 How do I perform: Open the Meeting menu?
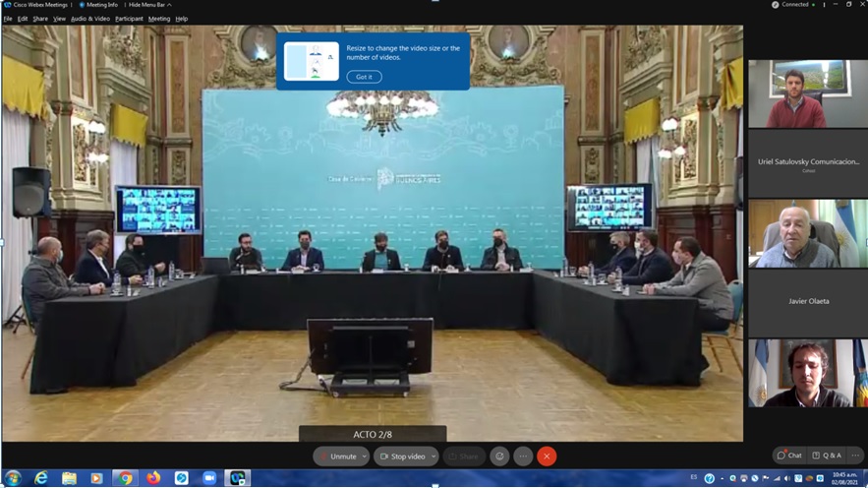[x=159, y=19]
